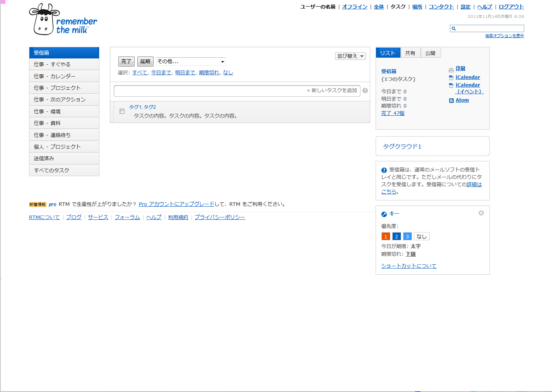Open the 設定 settings link
The width and height of the screenshot is (552, 392).
click(466, 7)
